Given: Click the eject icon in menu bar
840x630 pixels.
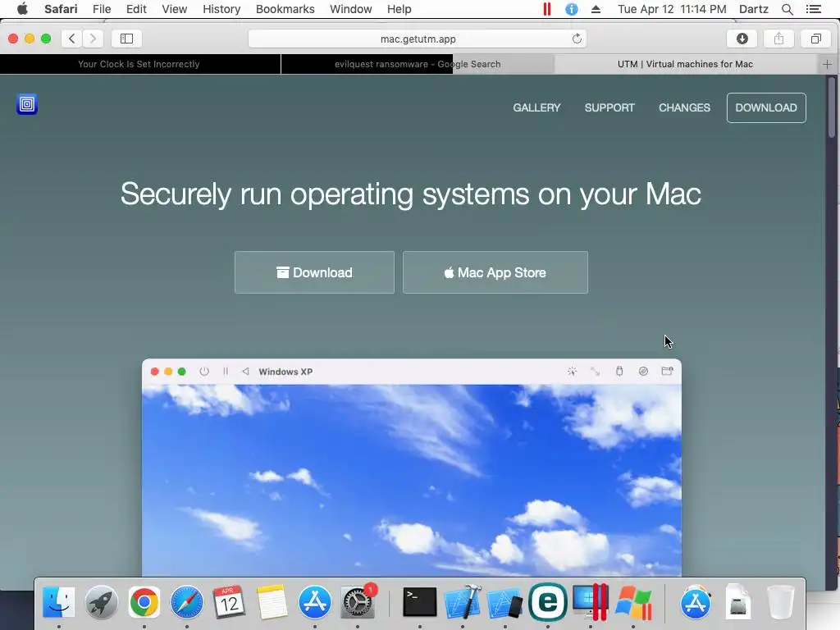Looking at the screenshot, I should [596, 9].
